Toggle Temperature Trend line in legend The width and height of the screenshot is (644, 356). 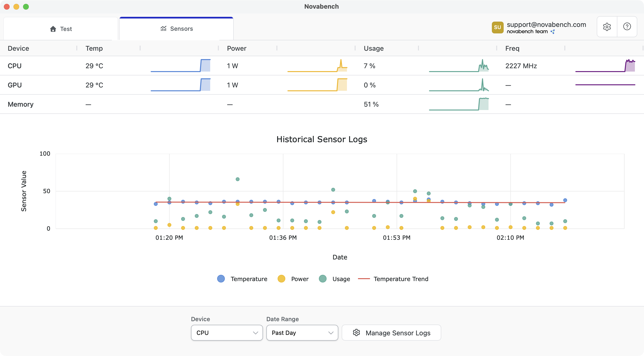[393, 279]
